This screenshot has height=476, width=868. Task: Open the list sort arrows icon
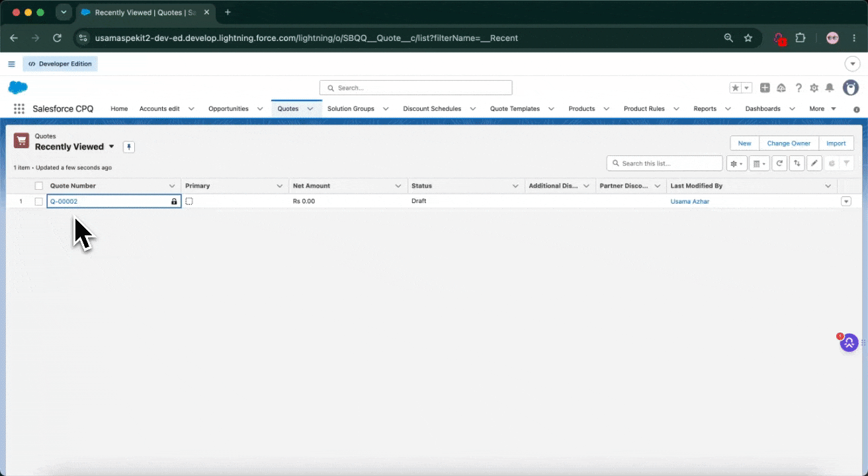point(797,163)
